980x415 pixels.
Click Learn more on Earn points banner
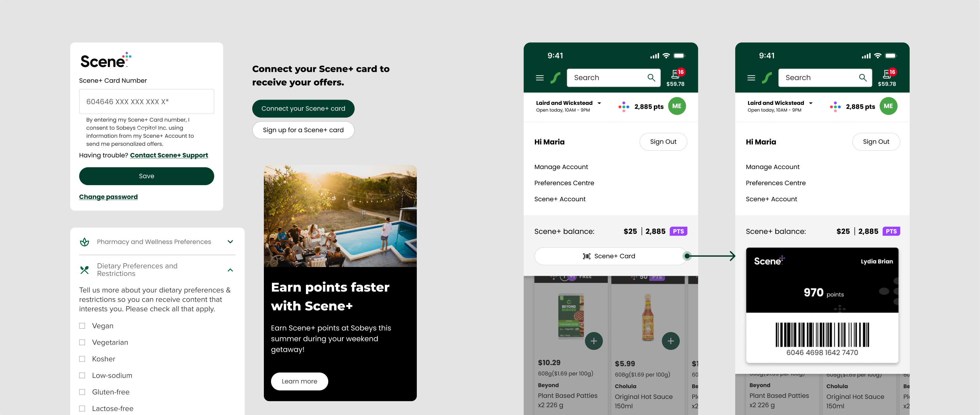(299, 381)
